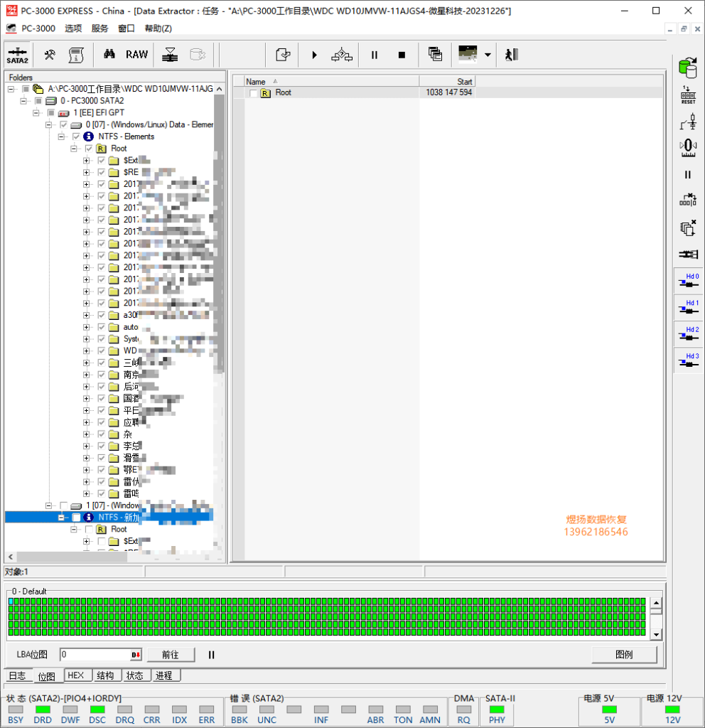
Task: Click the green database disk icon
Action: (688, 68)
